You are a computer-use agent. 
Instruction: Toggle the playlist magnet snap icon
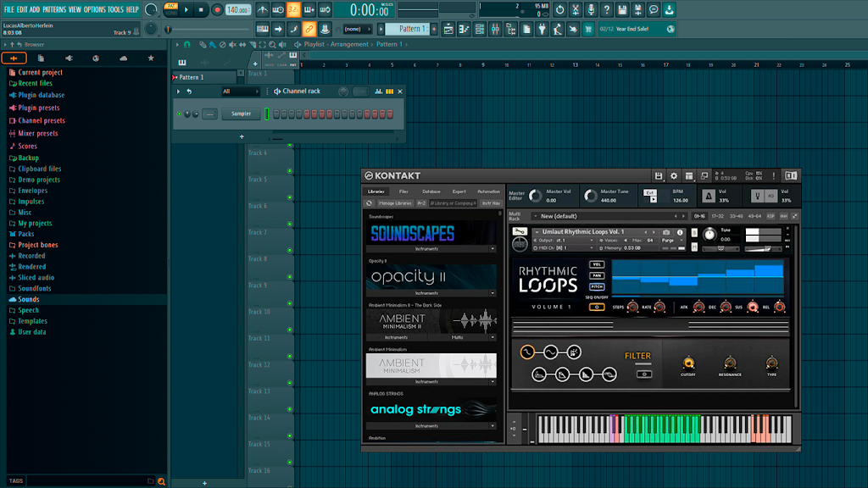pyautogui.click(x=187, y=44)
